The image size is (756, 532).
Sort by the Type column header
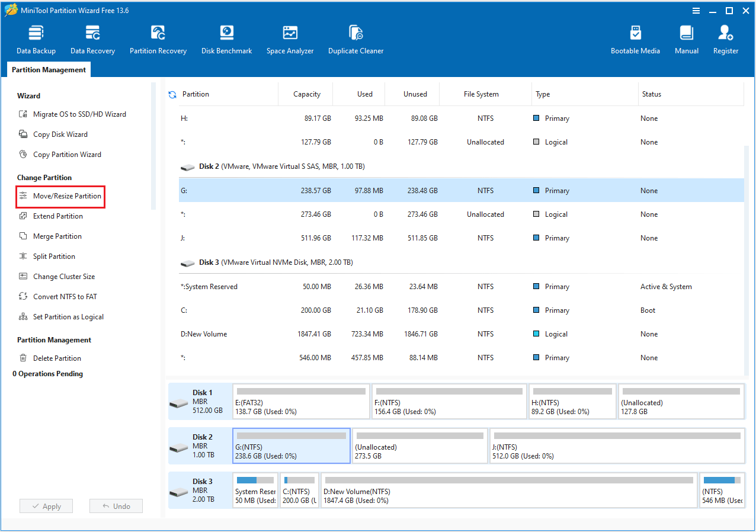(585, 94)
